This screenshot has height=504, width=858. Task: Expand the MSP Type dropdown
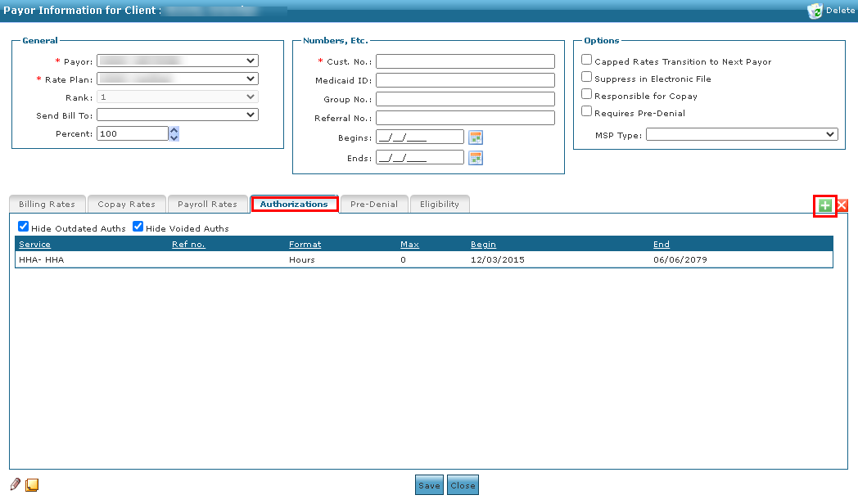742,134
